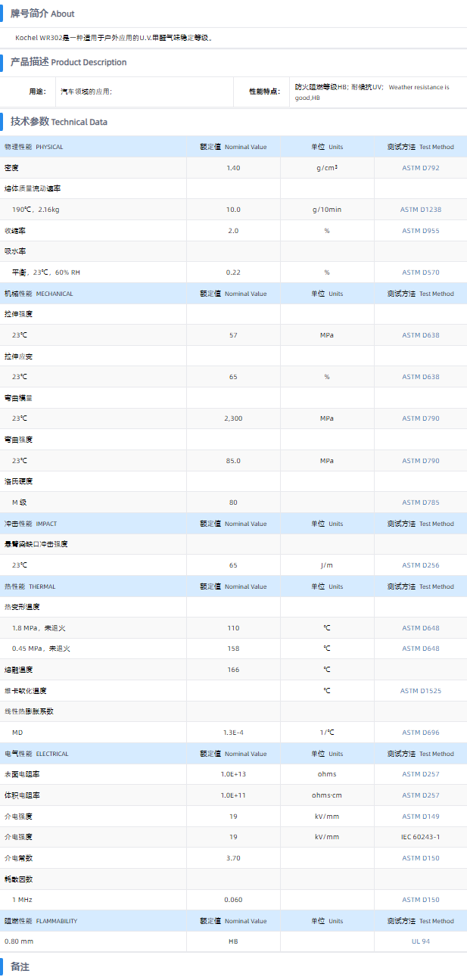This screenshot has height=980, width=467.
Task: Open the ASTM D785 Rockwell hardness method
Action: coord(420,502)
